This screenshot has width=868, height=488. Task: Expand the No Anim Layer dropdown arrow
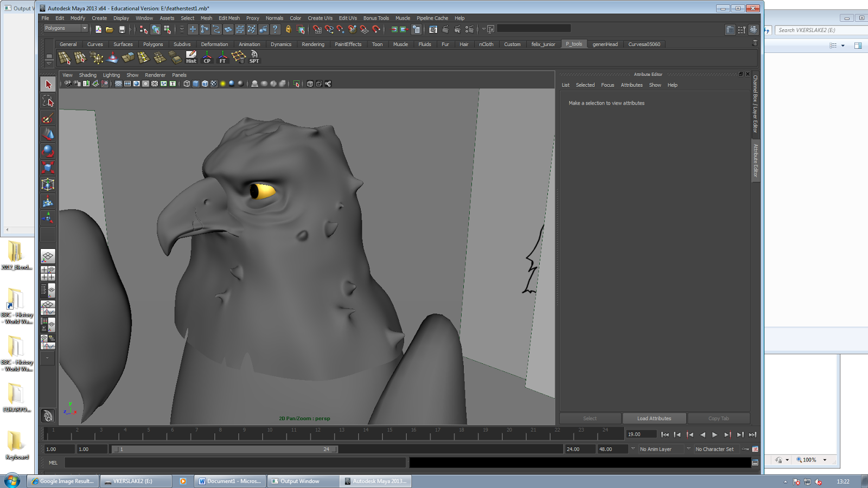click(633, 449)
